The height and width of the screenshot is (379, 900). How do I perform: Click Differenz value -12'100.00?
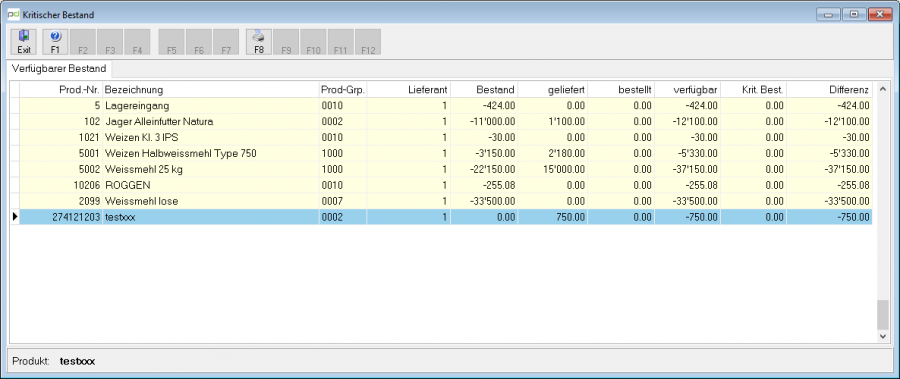(847, 122)
